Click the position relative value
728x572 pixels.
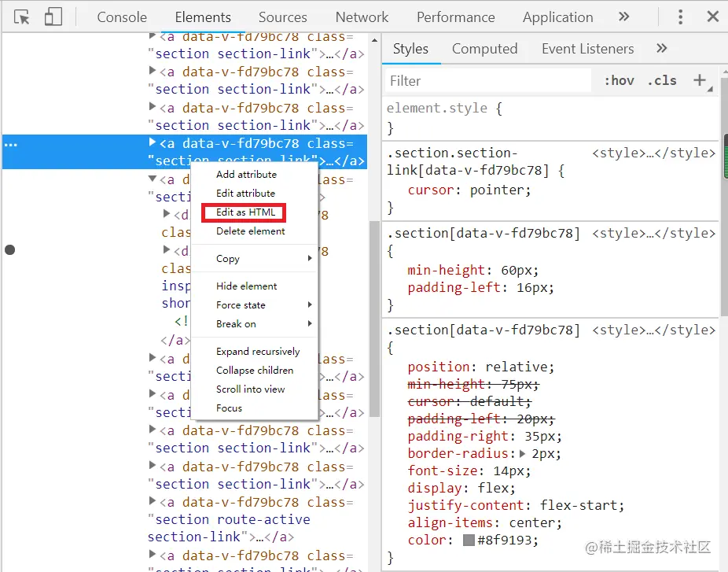click(517, 367)
